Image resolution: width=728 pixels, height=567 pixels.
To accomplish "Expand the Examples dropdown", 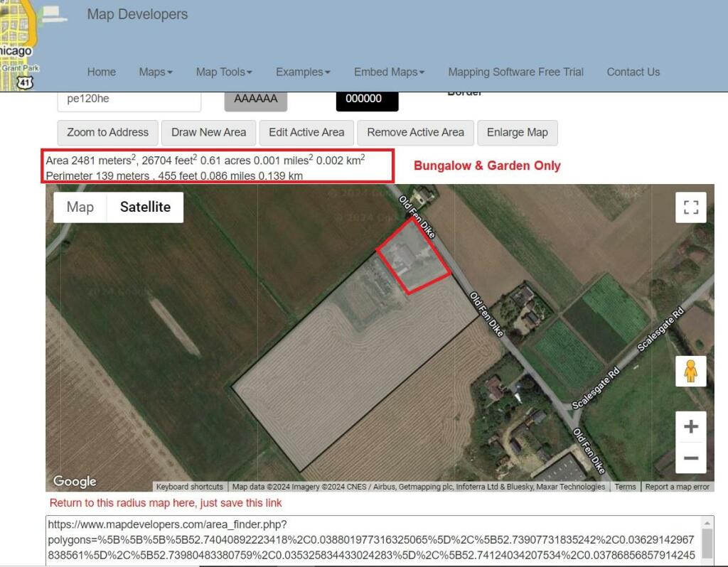I will click(303, 72).
